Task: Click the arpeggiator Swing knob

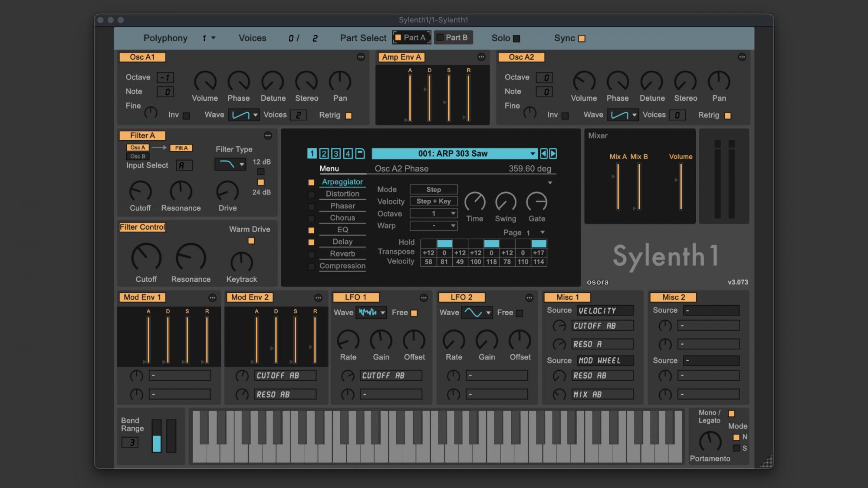Action: (506, 202)
